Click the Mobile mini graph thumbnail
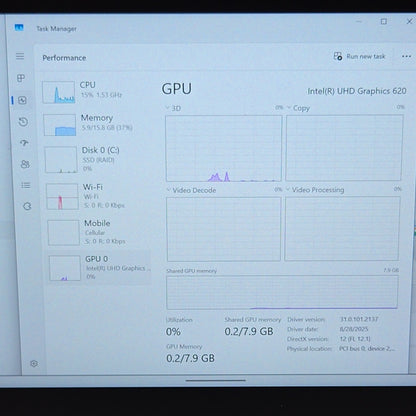416x416 pixels. coord(63,233)
